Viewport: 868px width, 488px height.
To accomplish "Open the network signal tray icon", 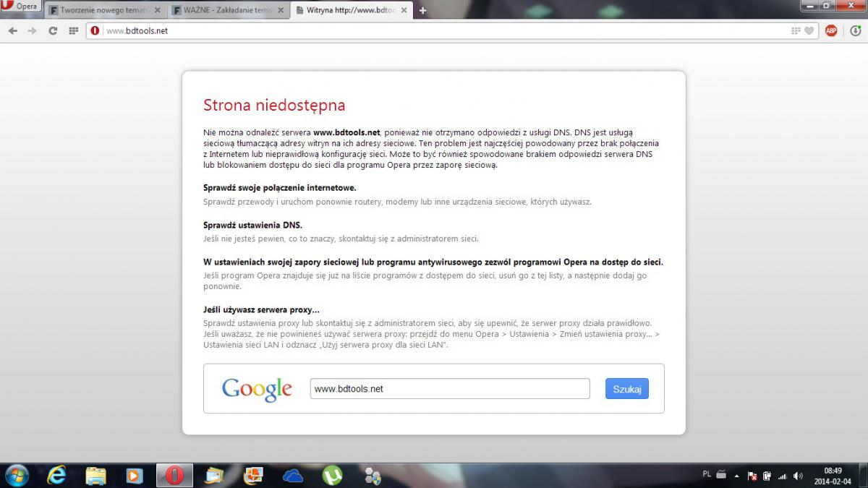I will (782, 476).
